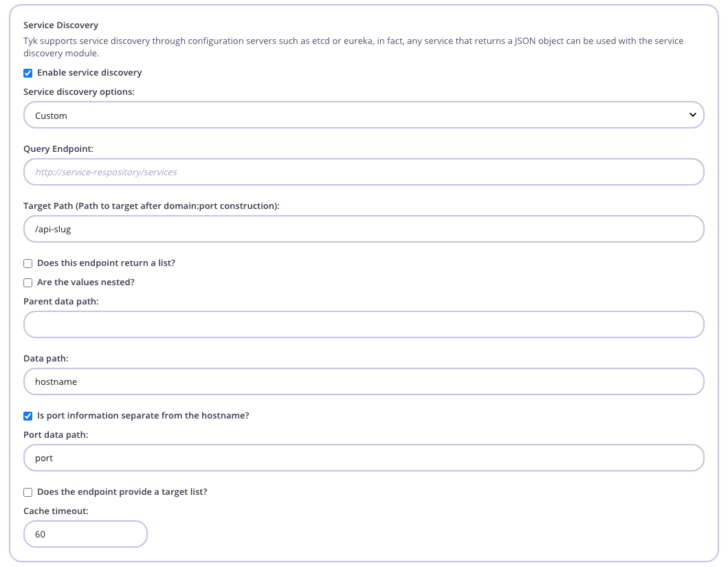This screenshot has height=567, width=728.
Task: Click the Custom value in the combo box
Action: 49,115
